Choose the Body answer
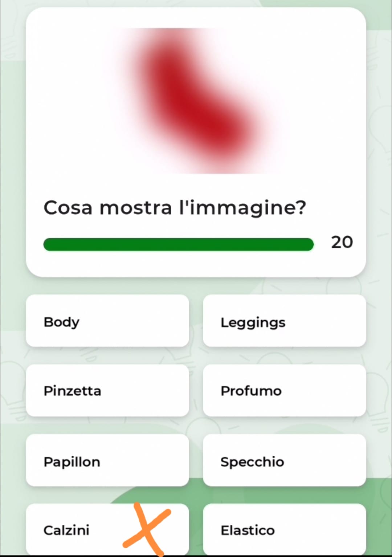This screenshot has width=392, height=557. coord(107,321)
